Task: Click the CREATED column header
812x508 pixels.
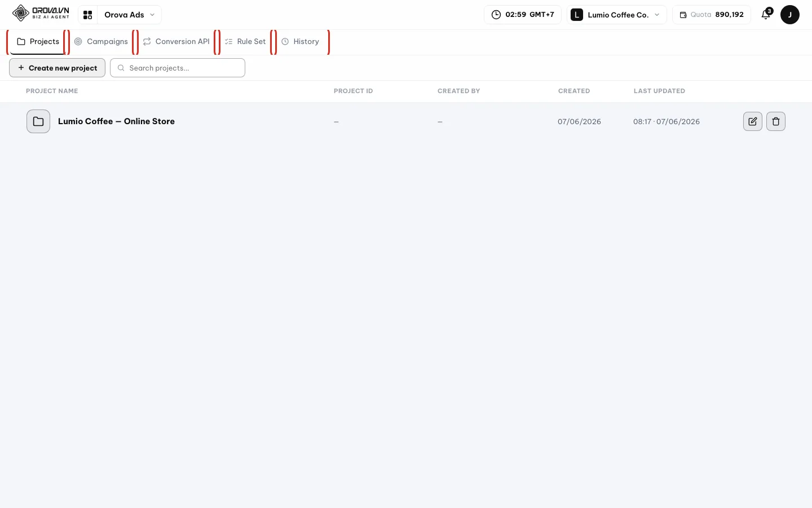Action: pos(574,91)
